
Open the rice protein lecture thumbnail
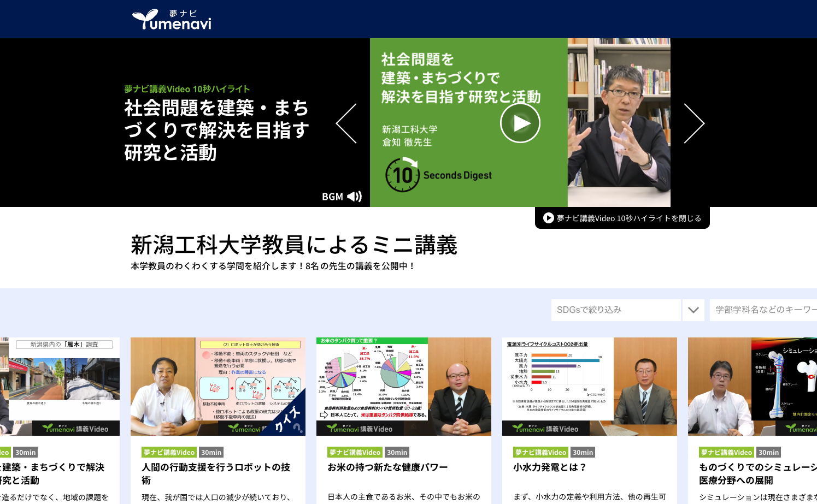tap(403, 386)
